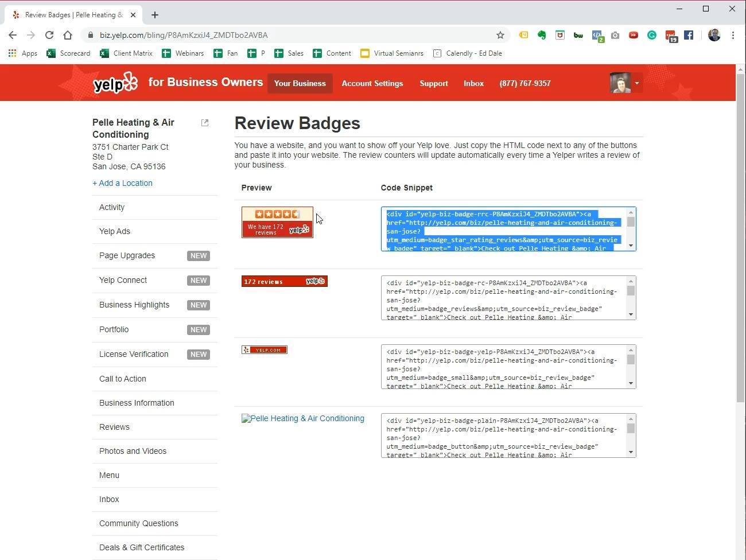Open business page via external link icon
This screenshot has height=560, width=746.
click(205, 123)
